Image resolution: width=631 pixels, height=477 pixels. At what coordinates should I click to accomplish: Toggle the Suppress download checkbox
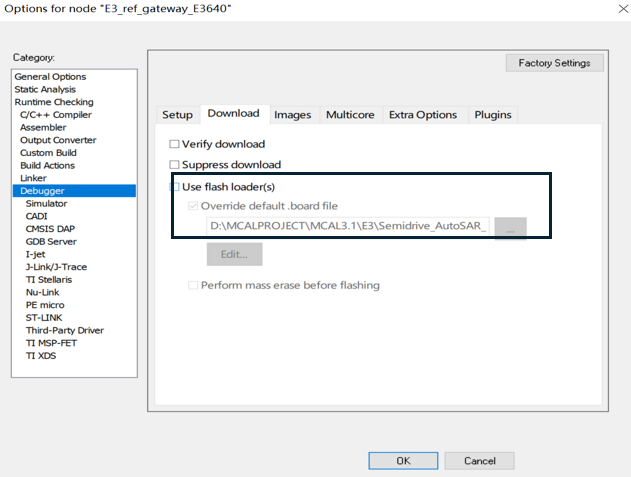(x=175, y=164)
